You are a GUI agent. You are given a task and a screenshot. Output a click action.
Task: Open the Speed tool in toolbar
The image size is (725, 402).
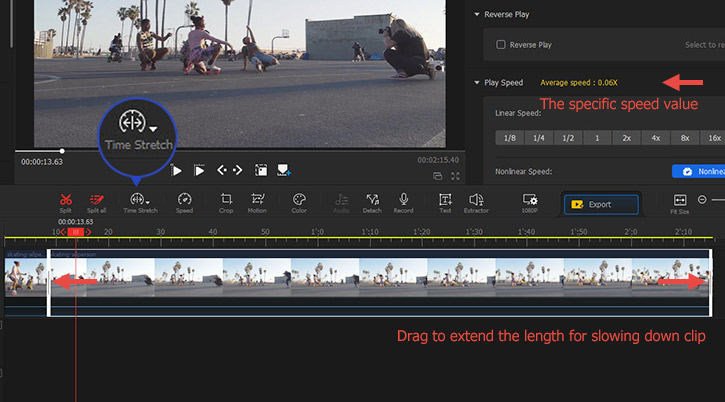185,201
